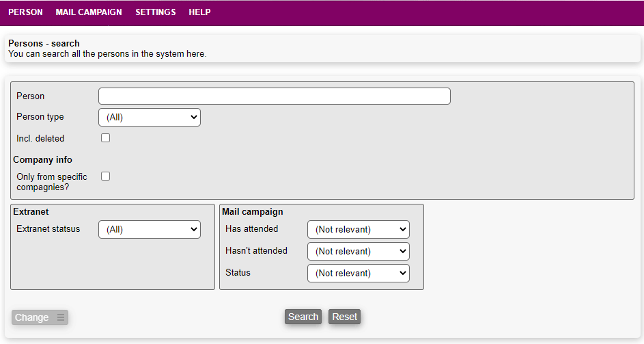Open the PERSON menu
Image resolution: width=644 pixels, height=344 pixels.
tap(25, 12)
